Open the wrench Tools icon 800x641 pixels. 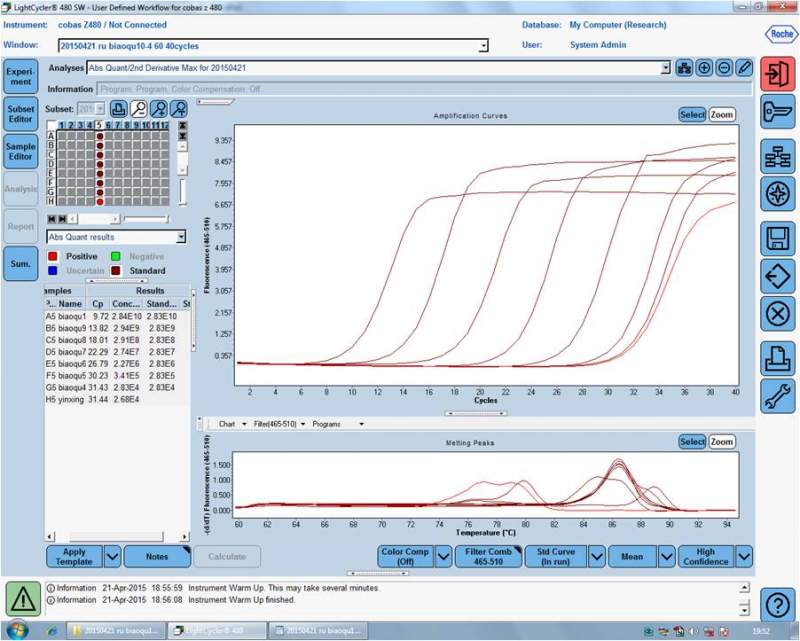778,396
